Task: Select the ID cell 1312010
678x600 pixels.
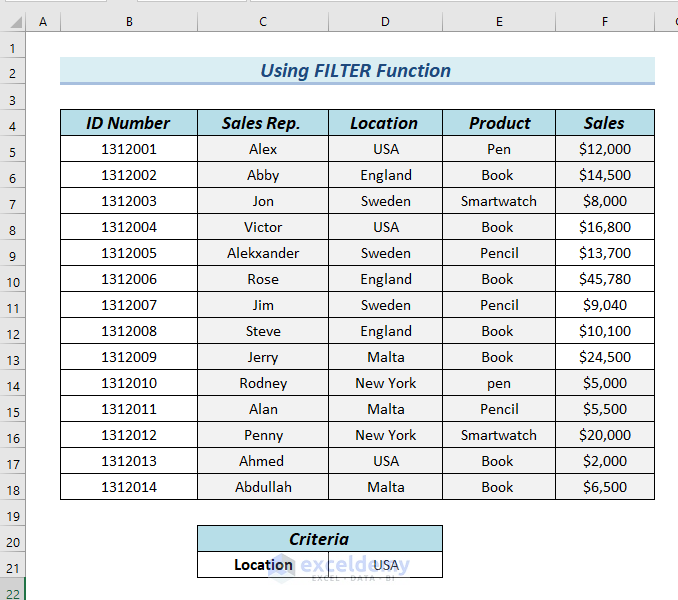Action: point(128,383)
